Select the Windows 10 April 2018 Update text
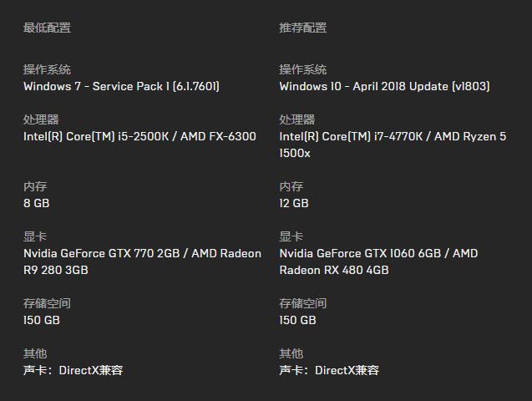This screenshot has height=401, width=532. coord(384,86)
